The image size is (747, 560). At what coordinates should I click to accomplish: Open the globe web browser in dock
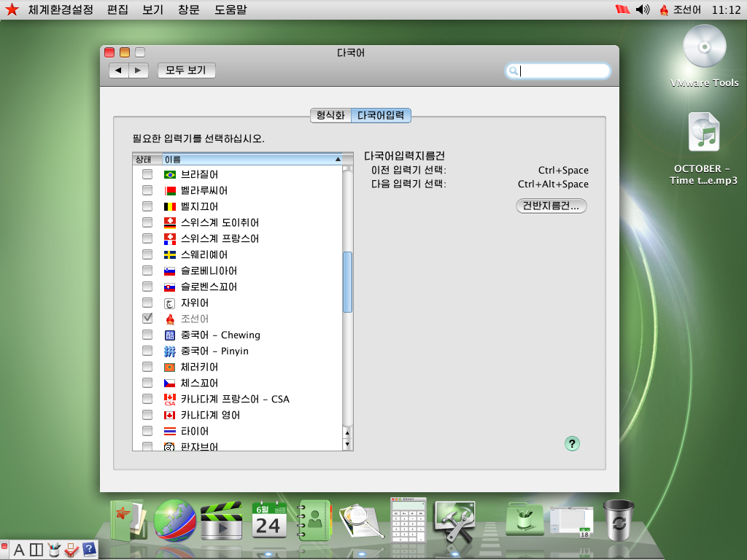pos(174,521)
